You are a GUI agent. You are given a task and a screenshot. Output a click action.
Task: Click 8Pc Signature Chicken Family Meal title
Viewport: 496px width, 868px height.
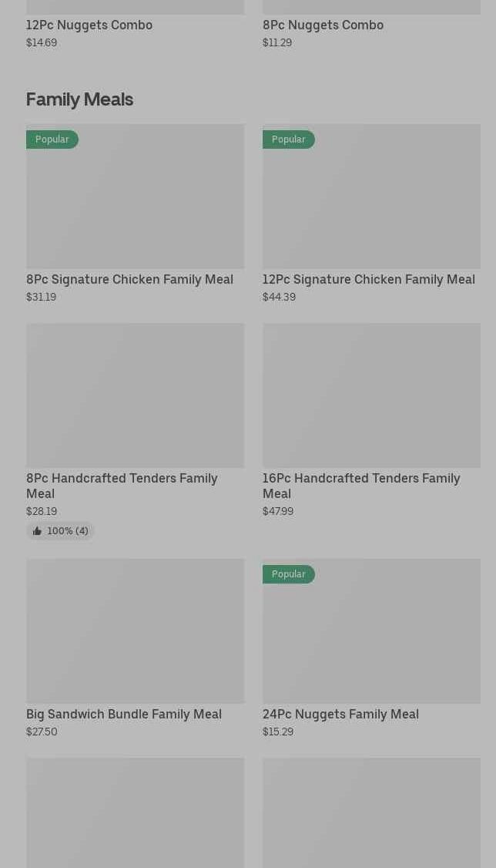pos(129,279)
